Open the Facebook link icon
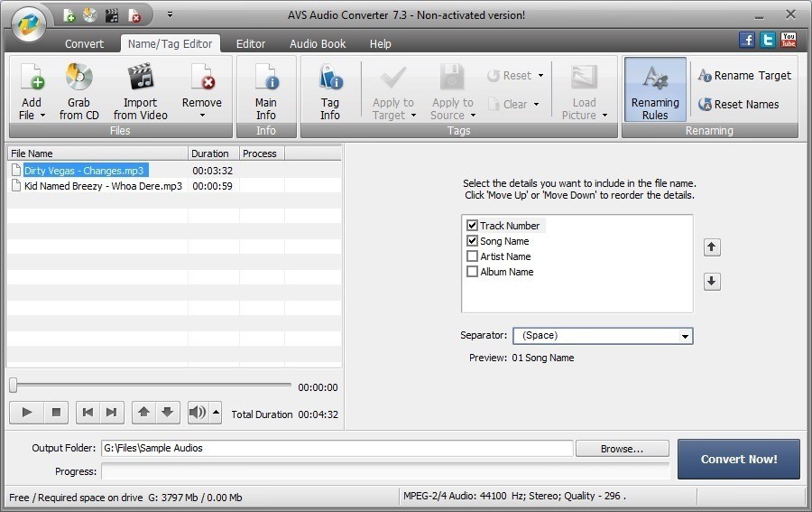 [x=747, y=40]
